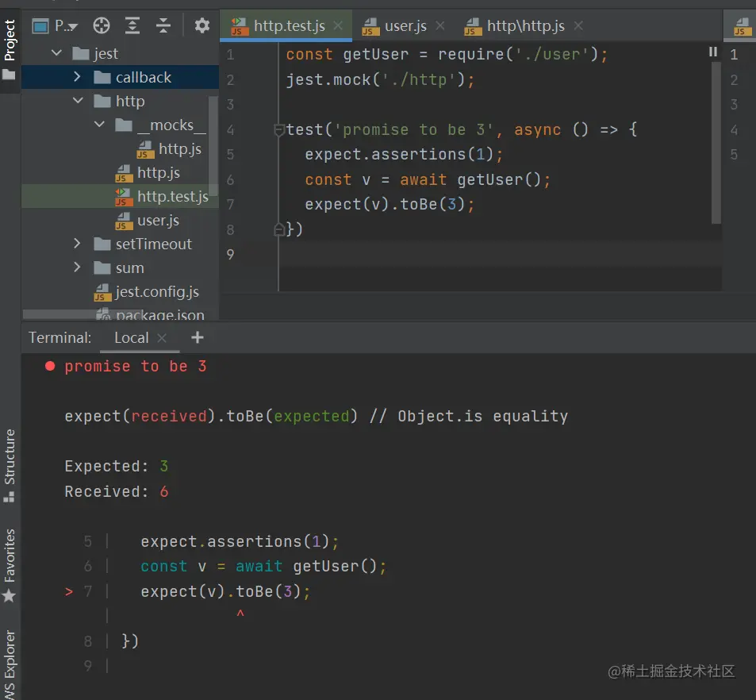This screenshot has width=756, height=700.
Task: Click the __mocks__ folder label
Action: tap(171, 125)
